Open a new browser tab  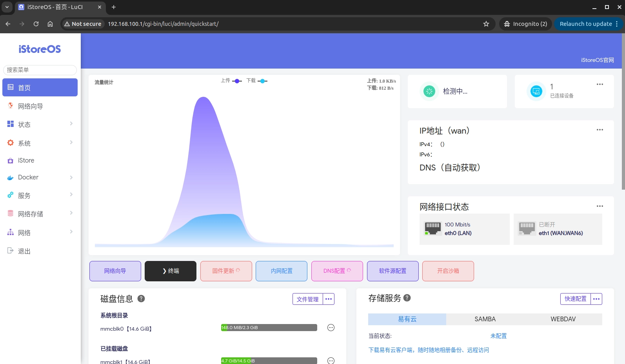(114, 7)
